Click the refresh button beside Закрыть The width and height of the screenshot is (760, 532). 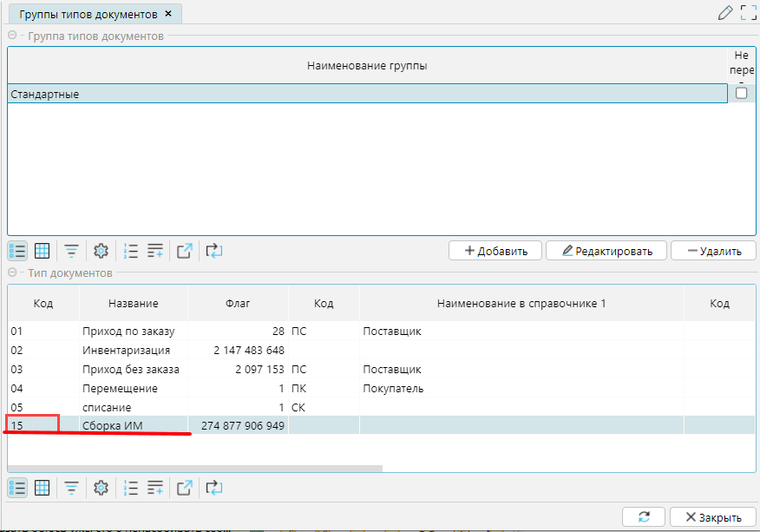point(644,516)
